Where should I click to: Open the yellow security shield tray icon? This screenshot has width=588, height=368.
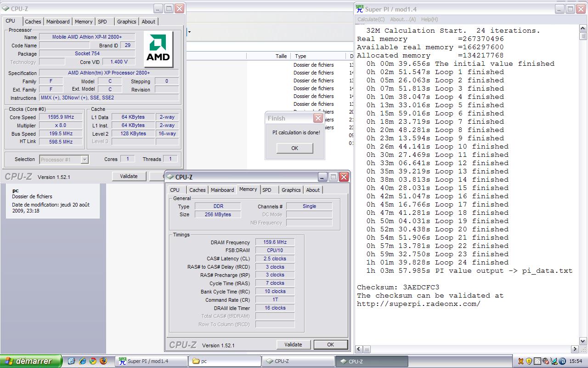point(529,361)
